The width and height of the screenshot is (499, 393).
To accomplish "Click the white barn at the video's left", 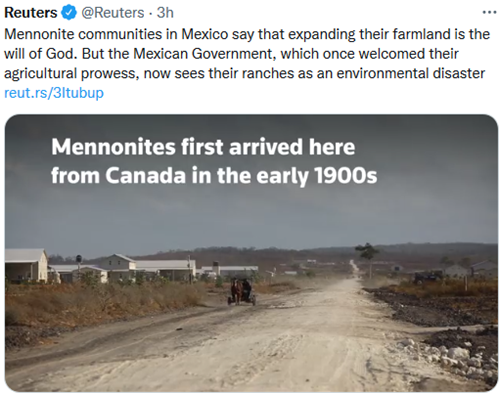I will tap(26, 265).
